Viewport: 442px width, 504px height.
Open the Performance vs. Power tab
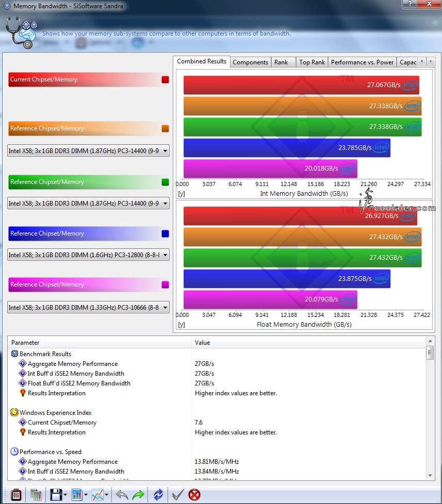362,62
